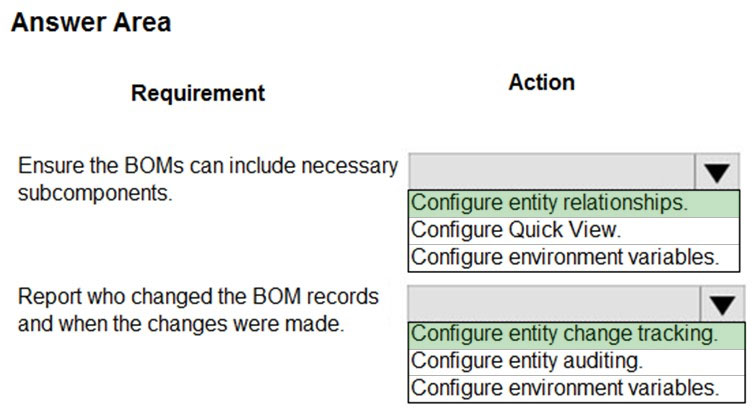The image size is (754, 413).
Task: Select 'Configure entity change tracking.' option
Action: coord(577,335)
